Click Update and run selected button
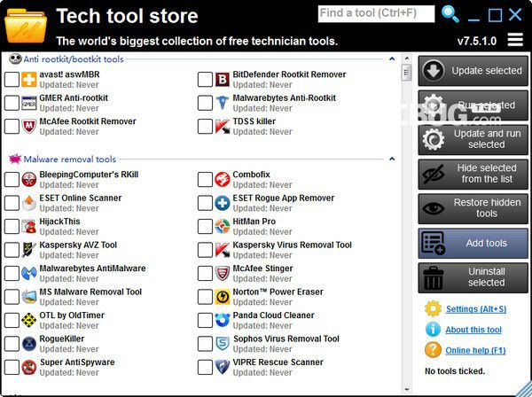 [x=473, y=140]
